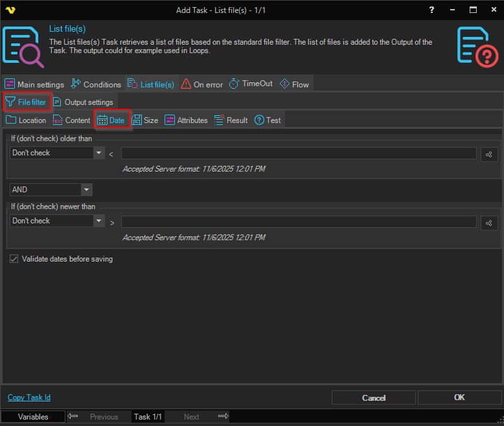Image resolution: width=504 pixels, height=426 pixels.
Task: Open the Flow tab
Action: (294, 84)
